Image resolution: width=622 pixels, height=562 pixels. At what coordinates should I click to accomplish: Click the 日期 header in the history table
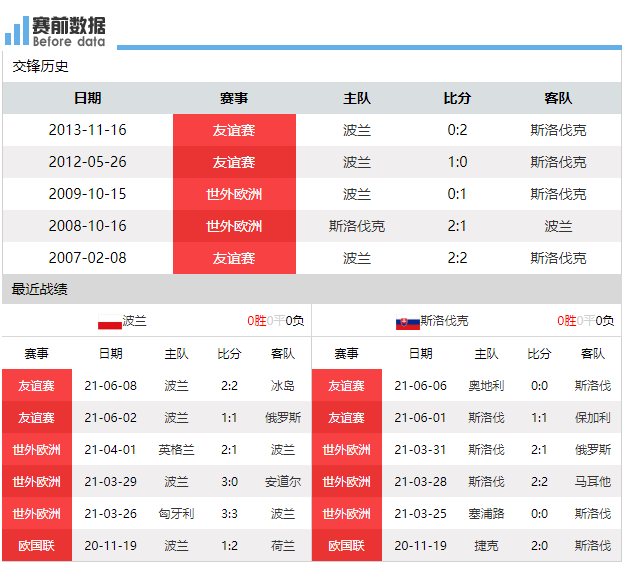pos(88,98)
